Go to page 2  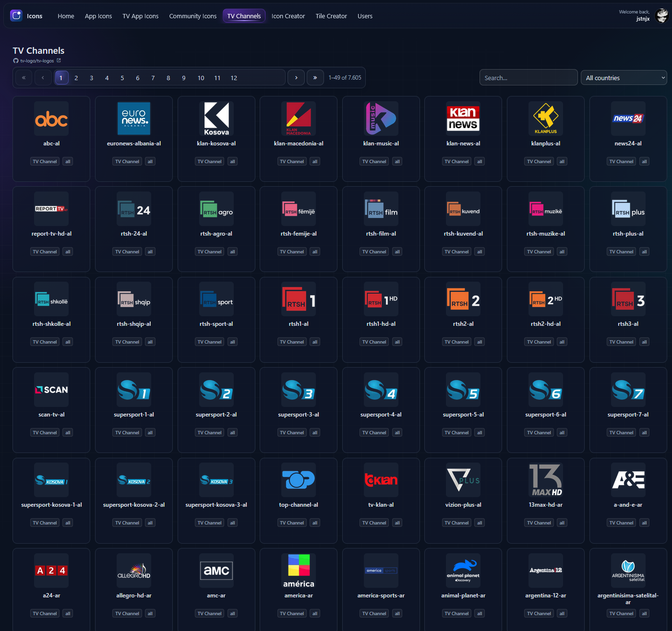(x=76, y=78)
